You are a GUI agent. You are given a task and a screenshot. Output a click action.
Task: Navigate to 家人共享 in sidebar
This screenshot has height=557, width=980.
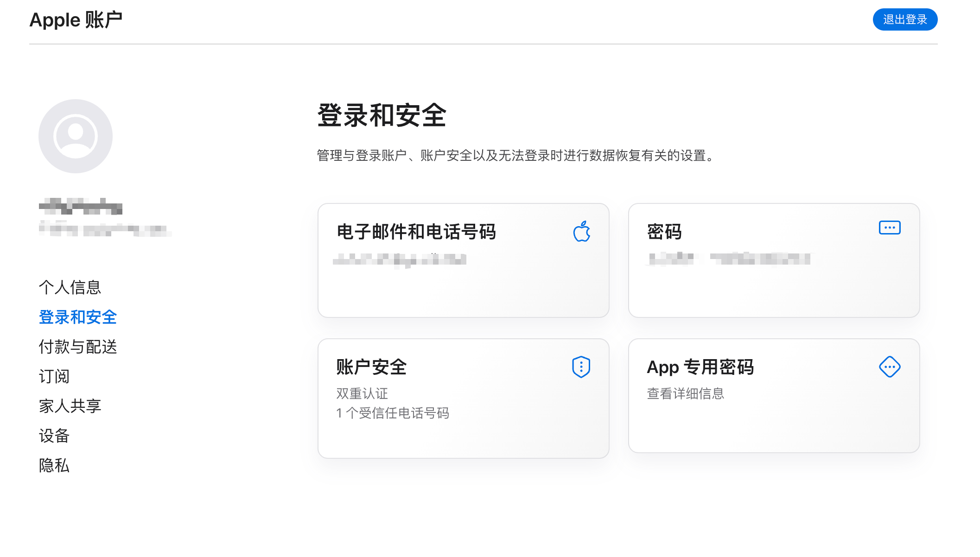click(70, 406)
